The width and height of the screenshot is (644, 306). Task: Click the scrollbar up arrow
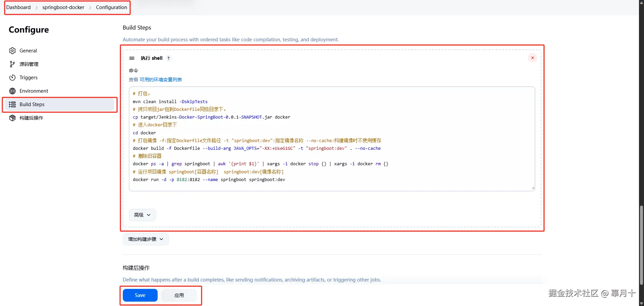click(x=641, y=2)
